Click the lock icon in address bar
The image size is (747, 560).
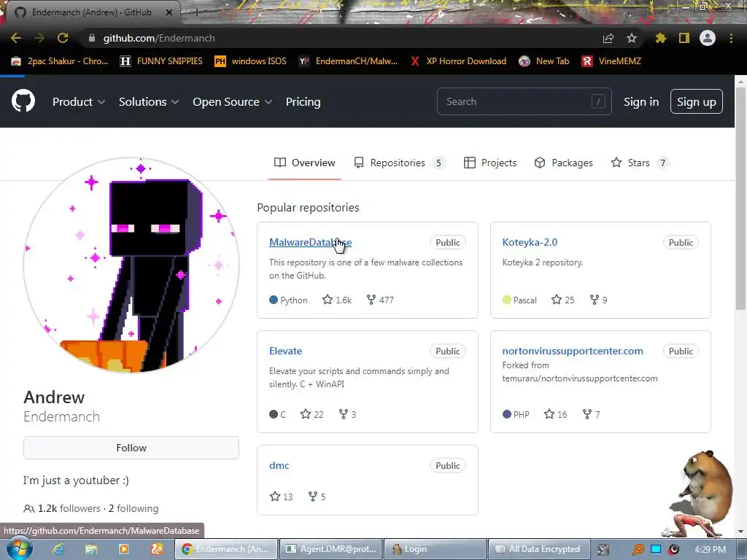coord(92,38)
